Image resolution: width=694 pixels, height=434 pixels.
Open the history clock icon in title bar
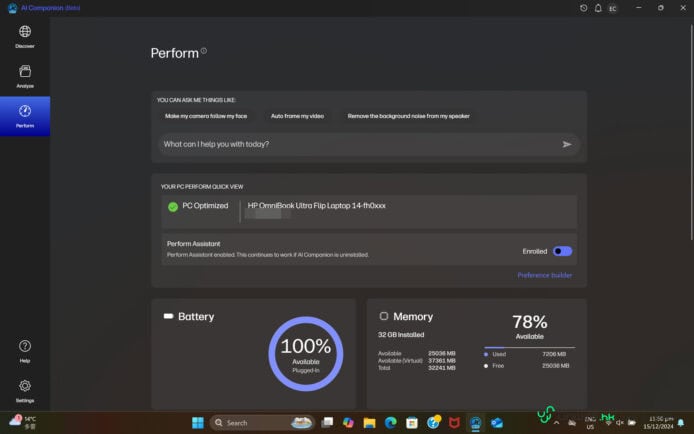583,8
